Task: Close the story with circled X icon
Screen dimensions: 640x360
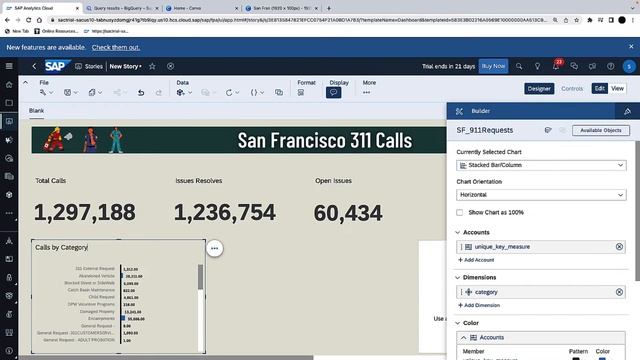Action: (x=171, y=66)
